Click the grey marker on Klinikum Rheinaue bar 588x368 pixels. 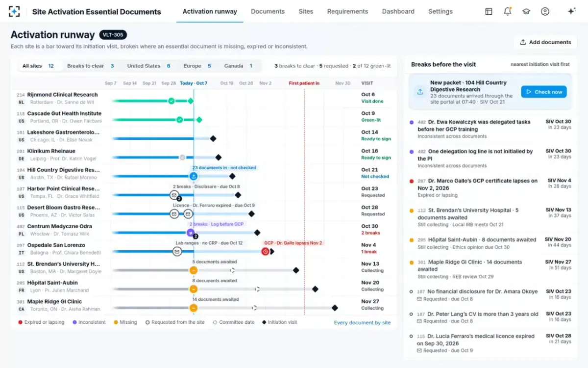pyautogui.click(x=182, y=158)
